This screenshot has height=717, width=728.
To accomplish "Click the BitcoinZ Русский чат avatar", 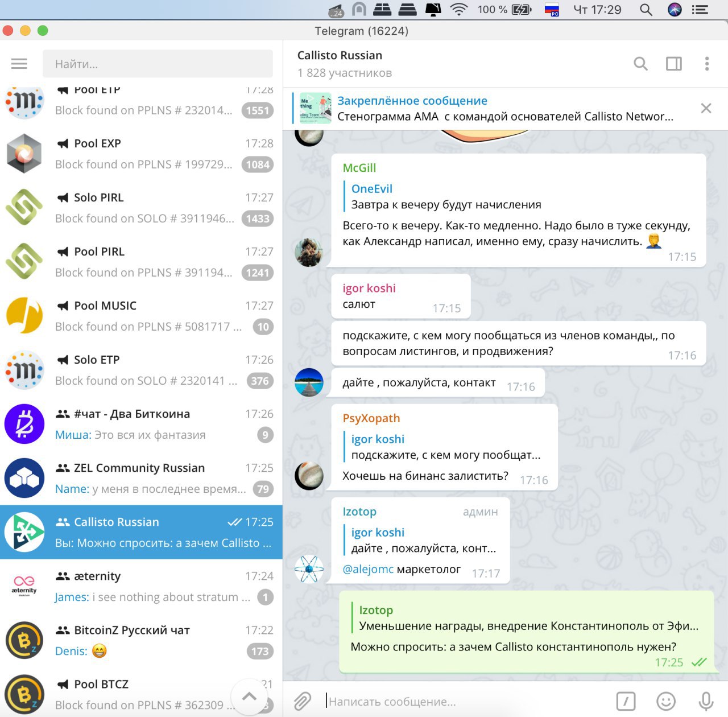I will click(x=24, y=640).
